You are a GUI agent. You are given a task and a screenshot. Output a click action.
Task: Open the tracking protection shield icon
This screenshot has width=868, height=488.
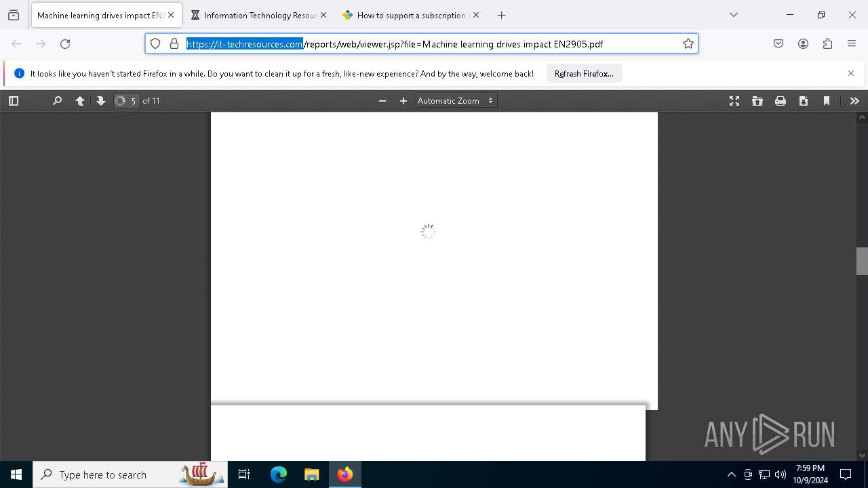155,44
